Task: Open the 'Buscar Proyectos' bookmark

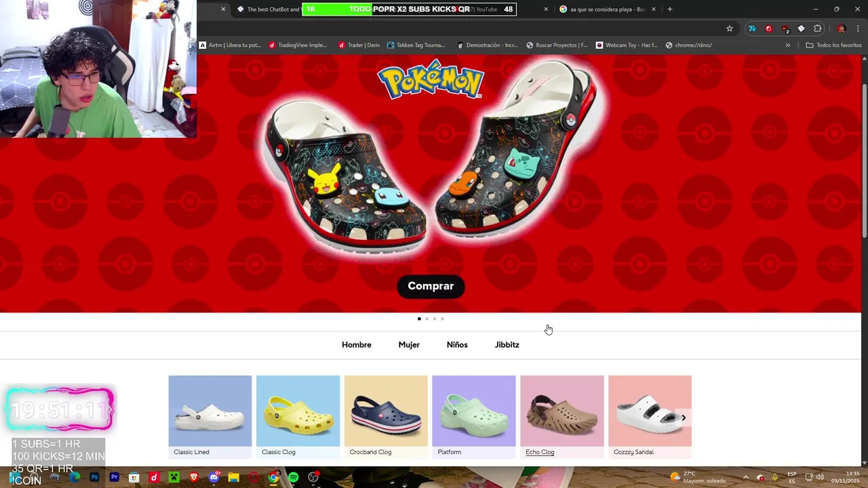Action: pyautogui.click(x=557, y=45)
